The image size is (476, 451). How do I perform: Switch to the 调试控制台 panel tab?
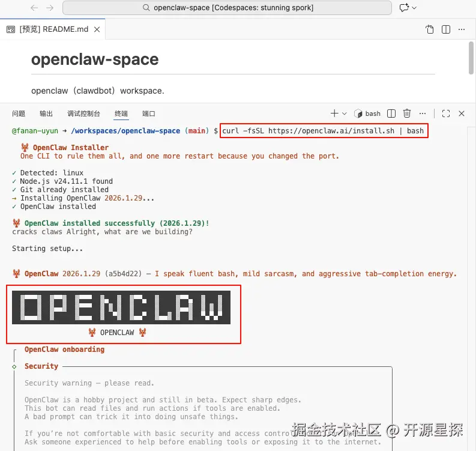[x=83, y=114]
